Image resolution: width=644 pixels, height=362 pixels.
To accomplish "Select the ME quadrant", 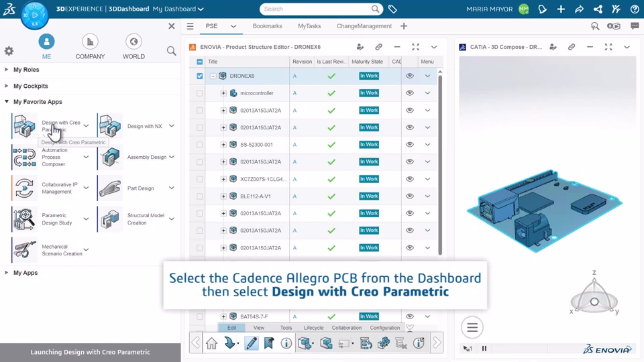I will tap(46, 47).
